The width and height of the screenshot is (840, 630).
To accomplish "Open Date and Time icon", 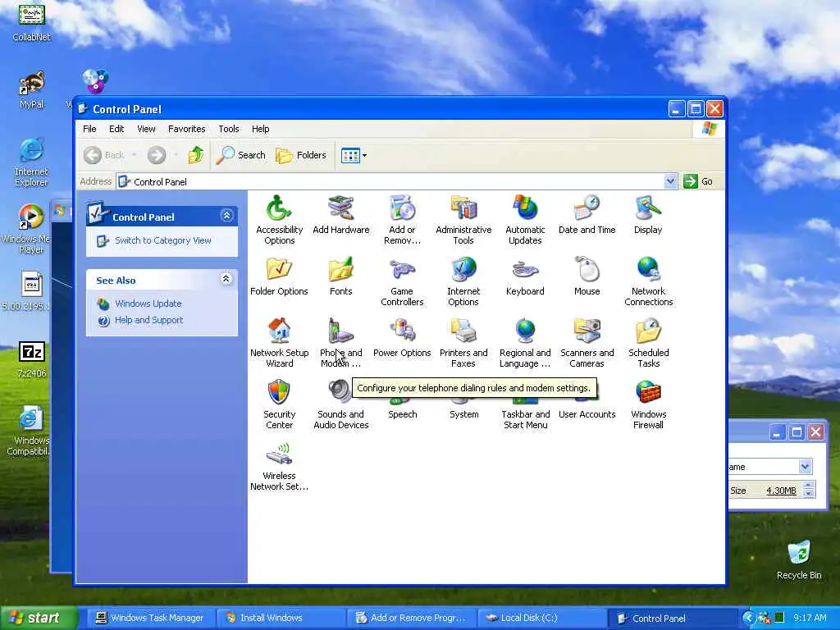I will point(587,215).
